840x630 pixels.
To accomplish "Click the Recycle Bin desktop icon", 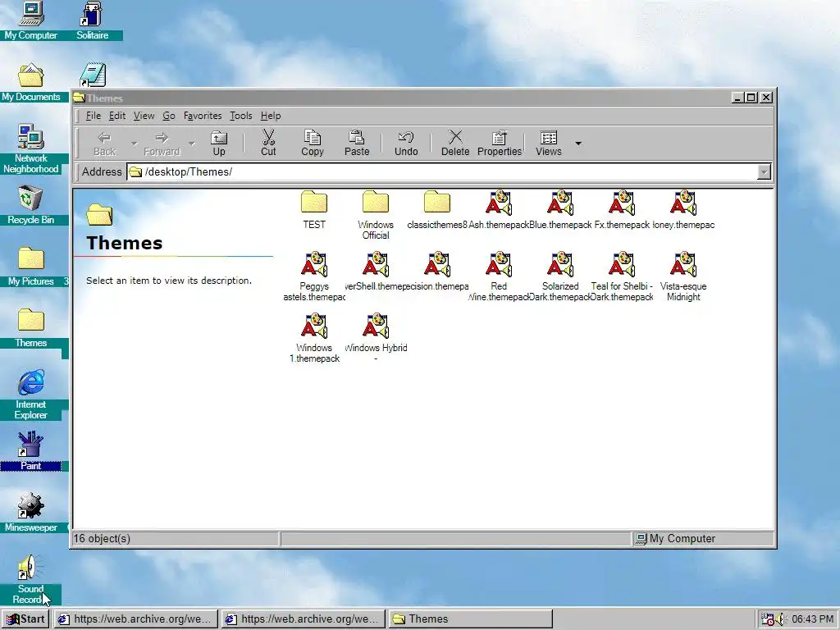I will [x=30, y=204].
